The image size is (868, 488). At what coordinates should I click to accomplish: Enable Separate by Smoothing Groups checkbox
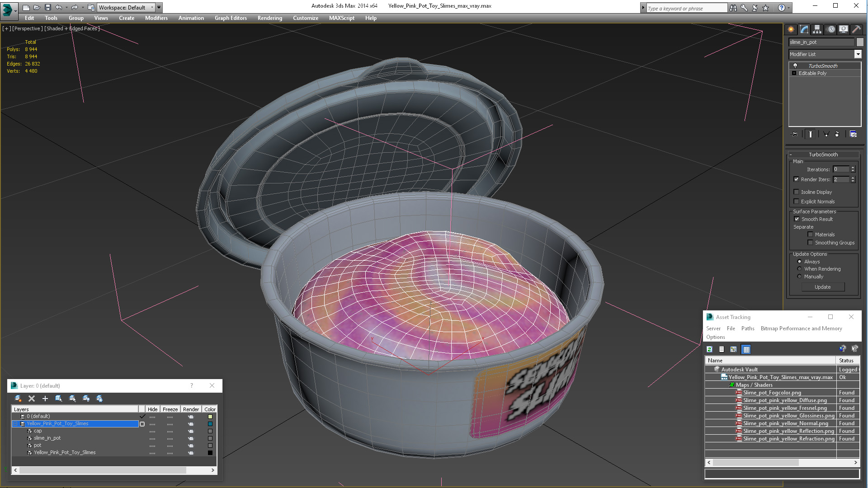810,243
